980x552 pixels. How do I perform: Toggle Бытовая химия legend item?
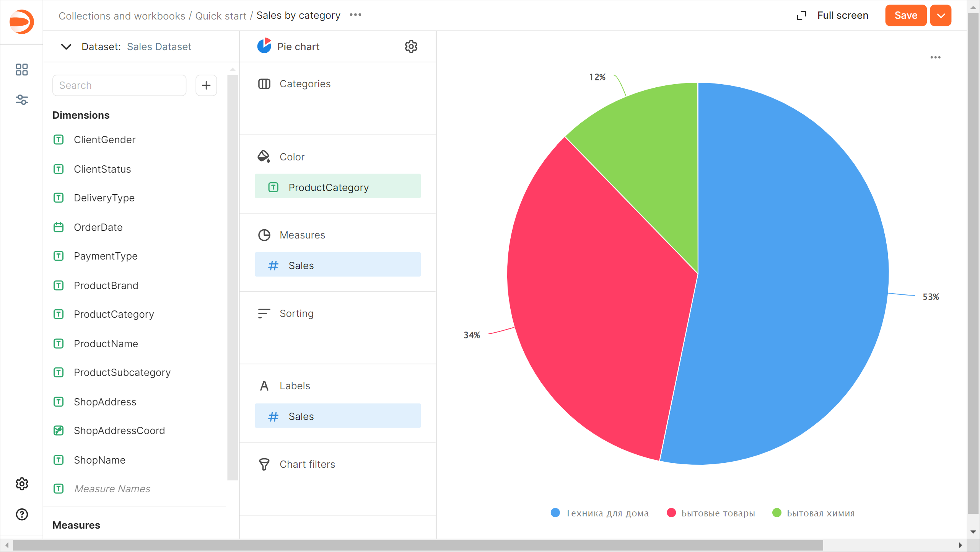(x=820, y=513)
